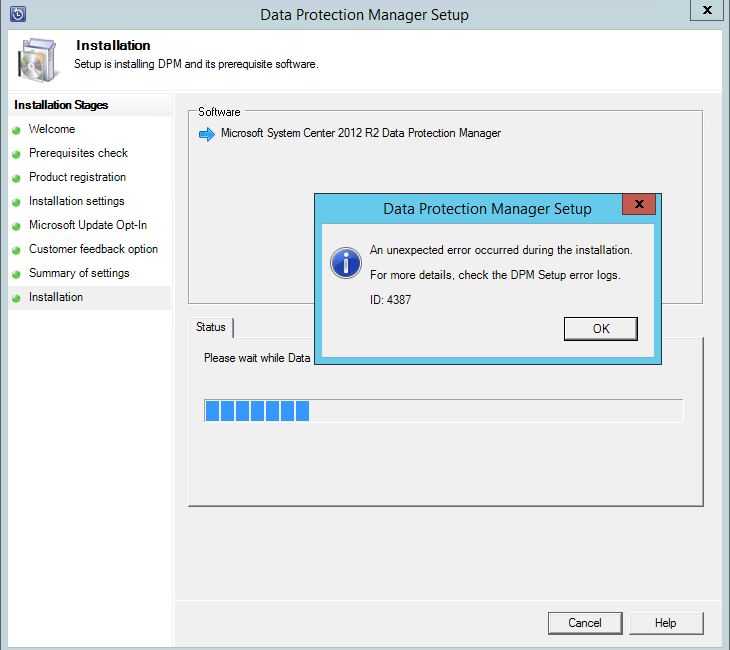Click the blue arrow beside Microsoft System Center
Screen dimensions: 730x650
[207, 134]
